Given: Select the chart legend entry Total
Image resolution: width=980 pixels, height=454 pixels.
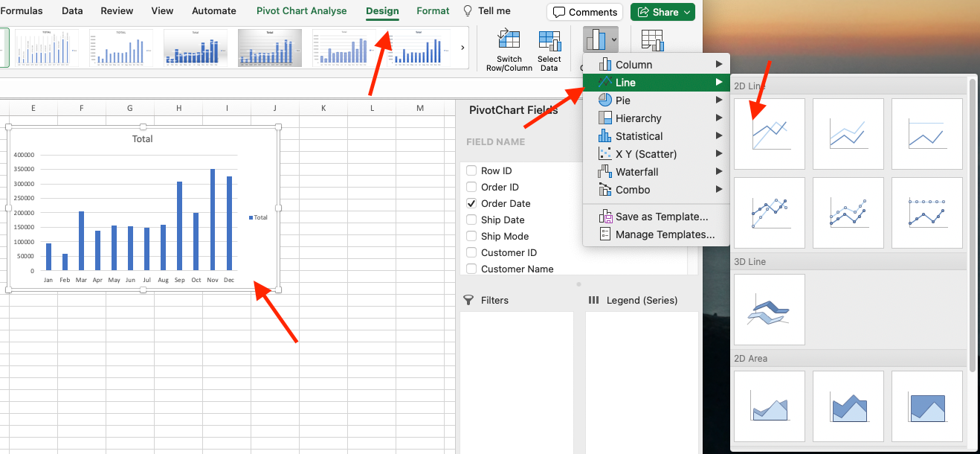Looking at the screenshot, I should (x=258, y=217).
